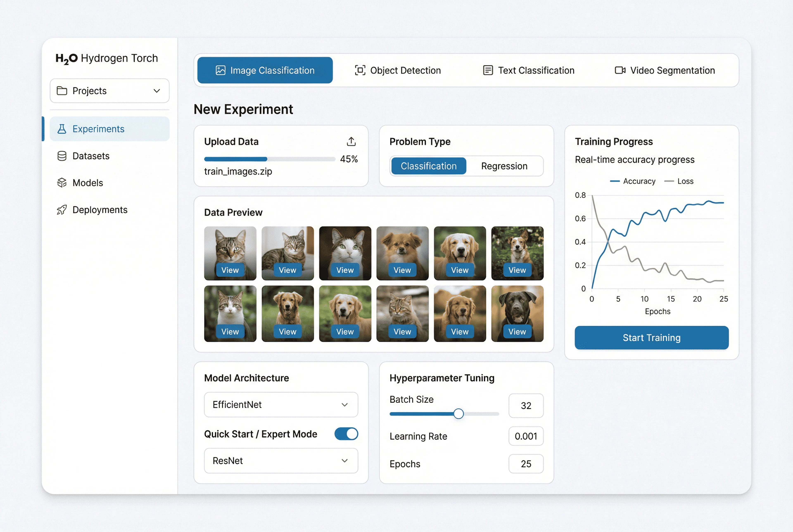Expand the Projects dropdown
This screenshot has width=793, height=532.
110,91
